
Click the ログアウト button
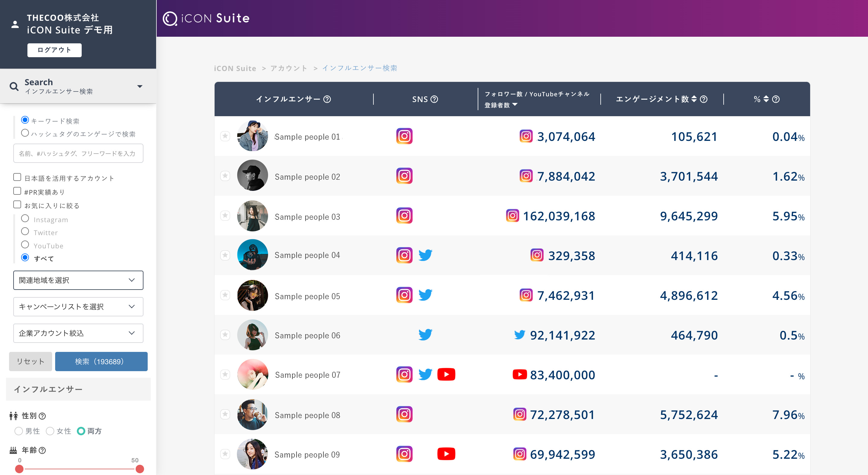click(x=54, y=50)
